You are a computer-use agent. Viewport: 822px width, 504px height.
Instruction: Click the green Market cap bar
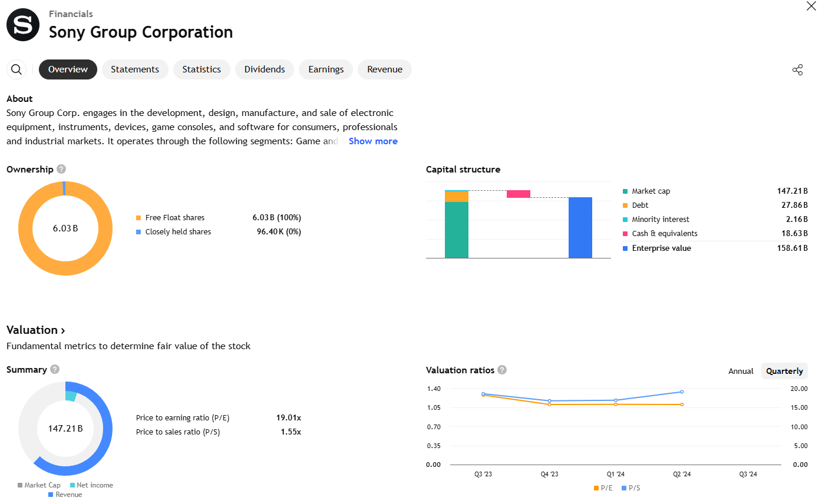(457, 230)
